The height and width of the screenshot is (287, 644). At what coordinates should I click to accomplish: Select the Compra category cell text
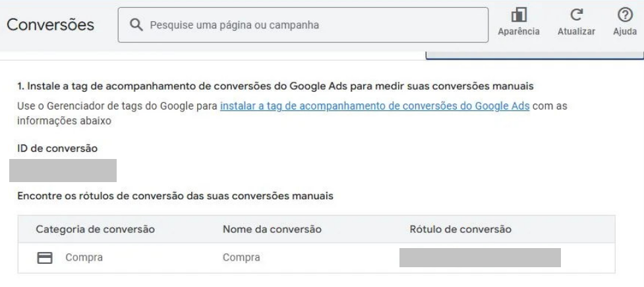[x=84, y=257]
